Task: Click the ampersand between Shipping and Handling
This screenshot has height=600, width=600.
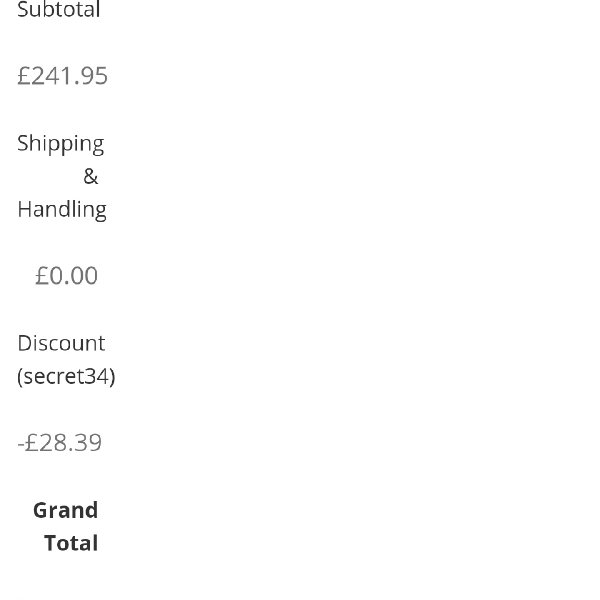Action: click(x=91, y=177)
